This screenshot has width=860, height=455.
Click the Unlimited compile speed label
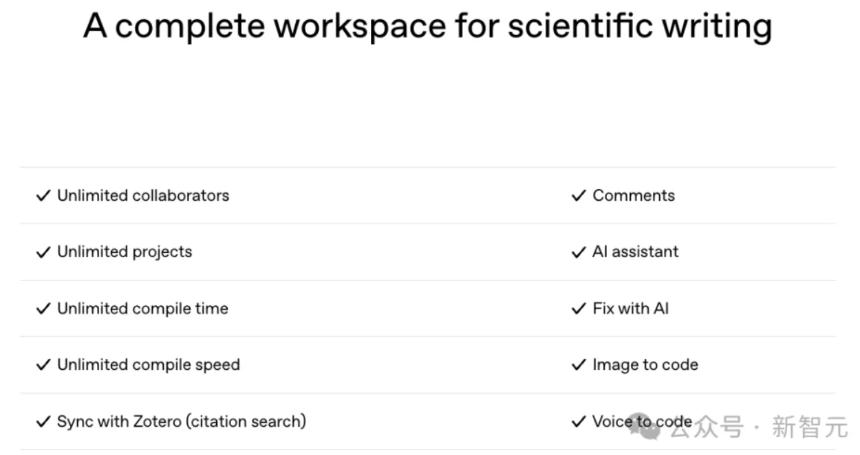coord(148,365)
